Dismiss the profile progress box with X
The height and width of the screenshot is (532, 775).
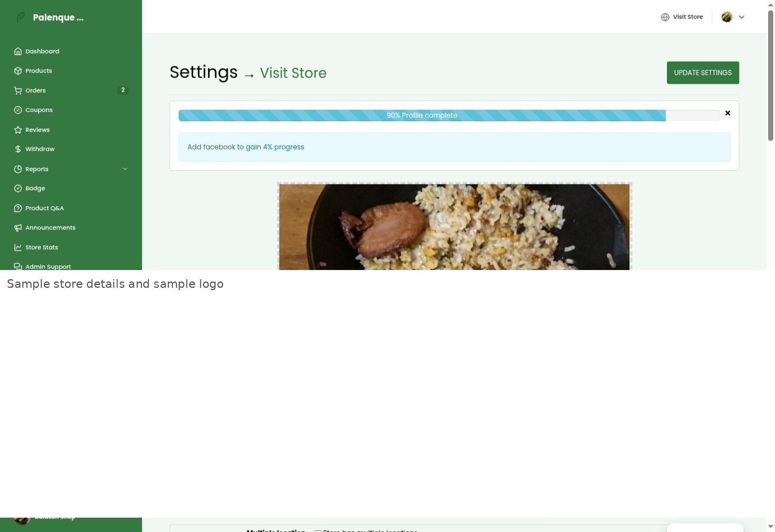click(x=728, y=113)
